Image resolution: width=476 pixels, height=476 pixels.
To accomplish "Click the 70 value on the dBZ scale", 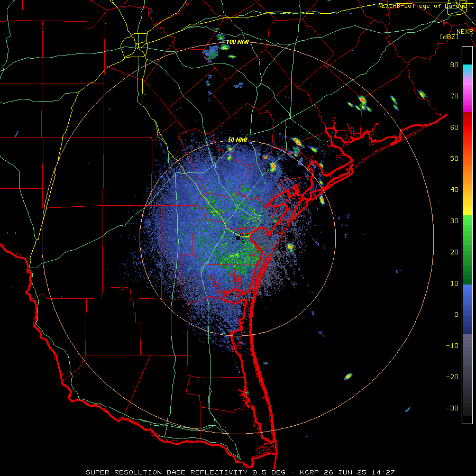I will [x=454, y=96].
